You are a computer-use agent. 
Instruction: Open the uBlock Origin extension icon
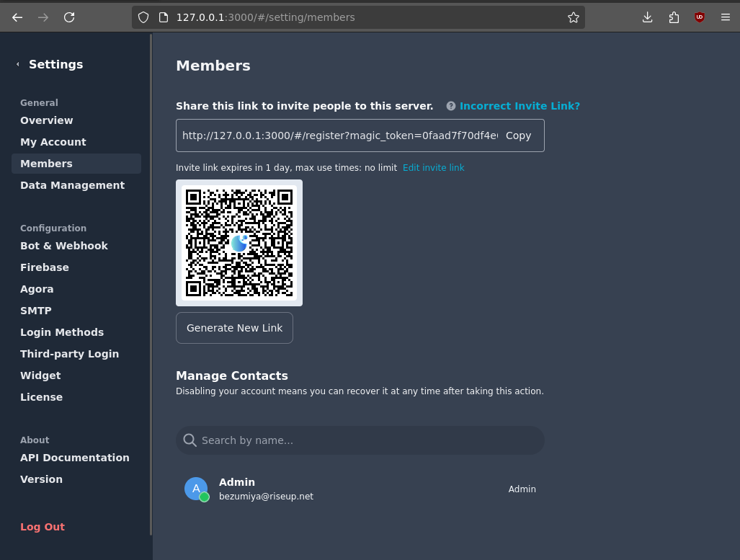[700, 17]
